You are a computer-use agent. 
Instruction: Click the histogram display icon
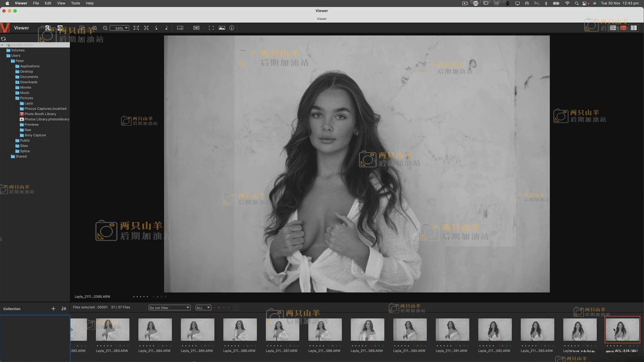[x=222, y=28]
